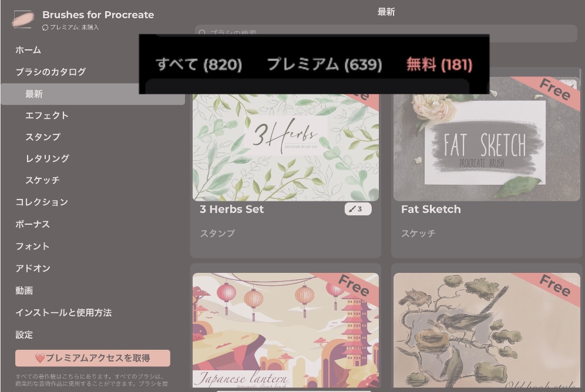Open the フォント section
This screenshot has height=392, width=585.
click(x=32, y=246)
